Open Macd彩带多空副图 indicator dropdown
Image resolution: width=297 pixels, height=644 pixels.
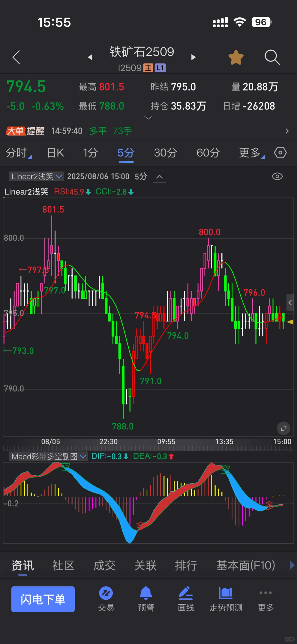(48, 457)
